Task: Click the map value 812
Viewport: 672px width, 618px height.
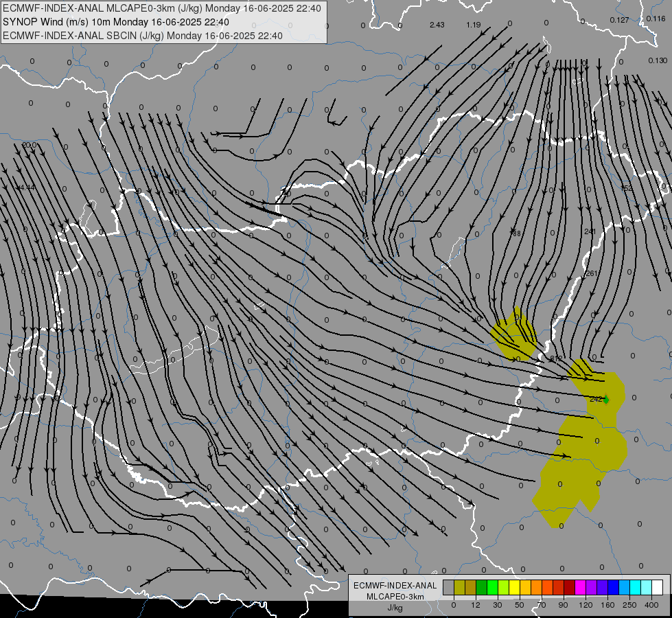Action: 556,358
